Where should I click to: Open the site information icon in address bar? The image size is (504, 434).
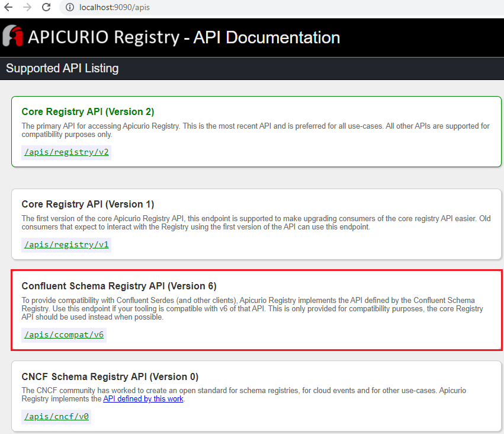point(70,7)
